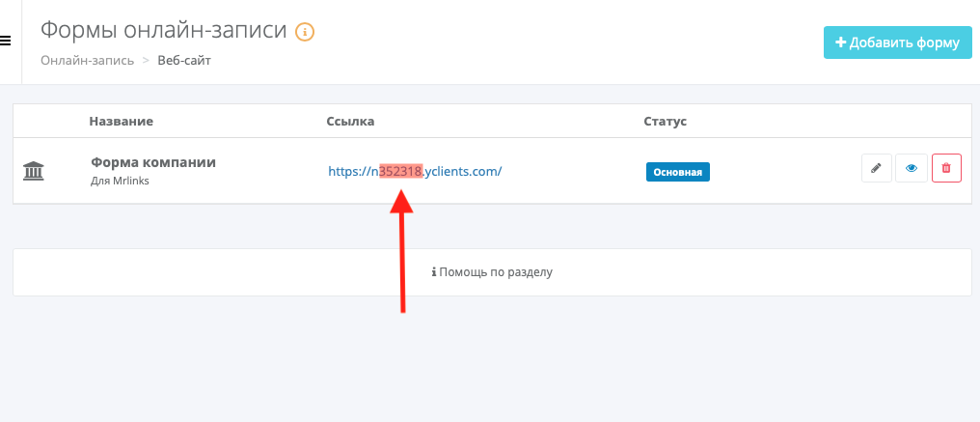Click the Для Mrlinks subtitle text
980x422 pixels.
(x=121, y=181)
